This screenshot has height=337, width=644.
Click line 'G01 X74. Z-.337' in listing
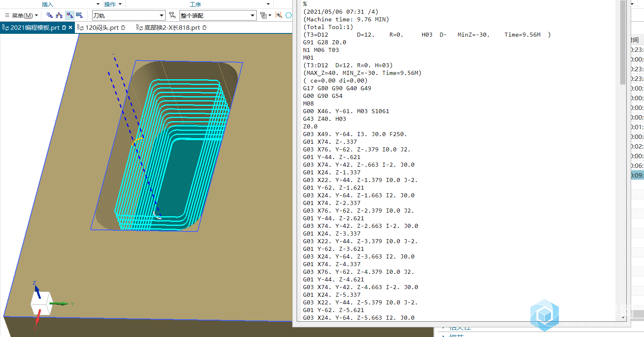[330, 142]
